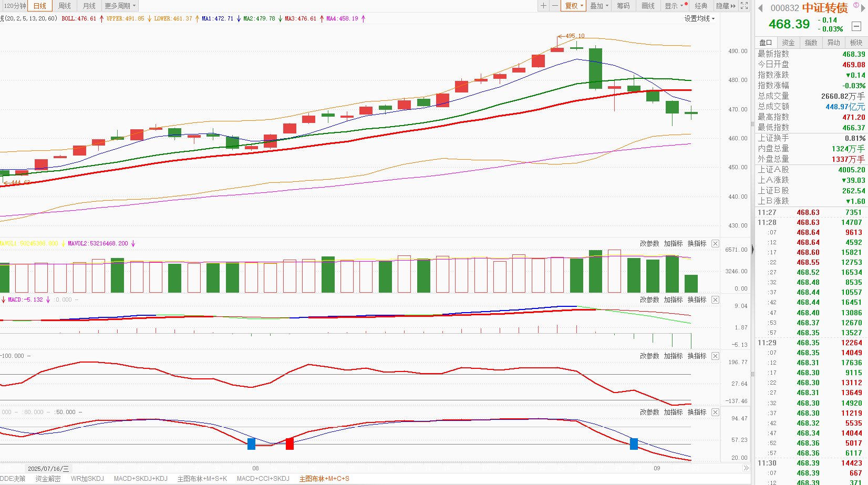Zoom in chart with plus icon

(x=543, y=6)
